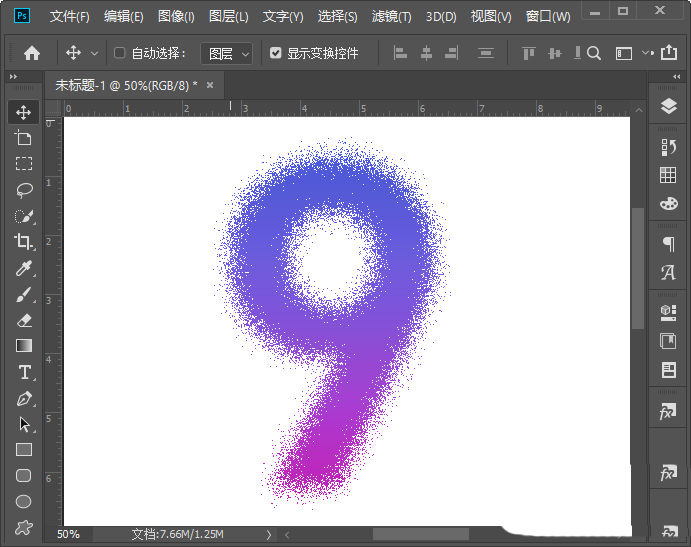Click the Share export icon
691x547 pixels.
point(669,52)
